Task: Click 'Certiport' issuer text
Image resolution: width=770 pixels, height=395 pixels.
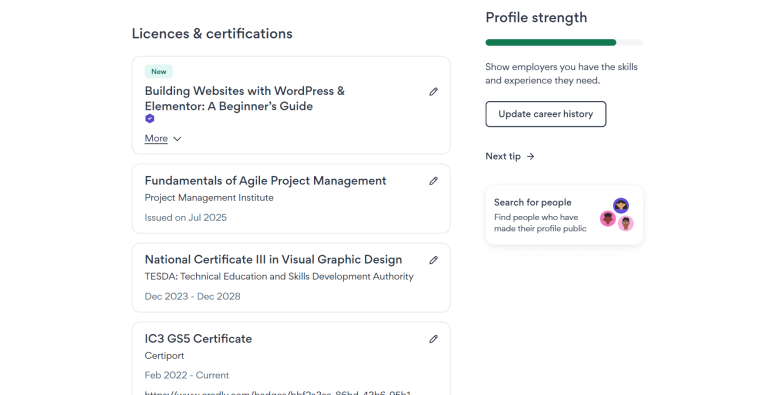Action: pos(164,356)
